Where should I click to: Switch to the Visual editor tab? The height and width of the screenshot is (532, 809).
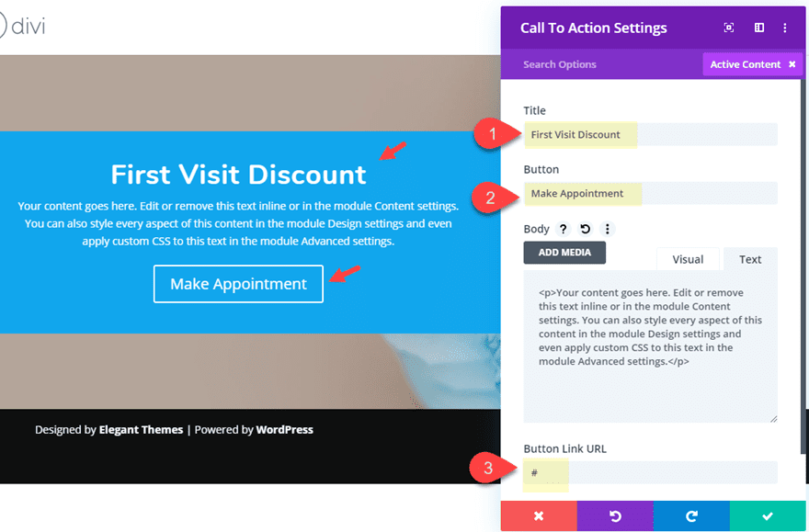(x=688, y=259)
